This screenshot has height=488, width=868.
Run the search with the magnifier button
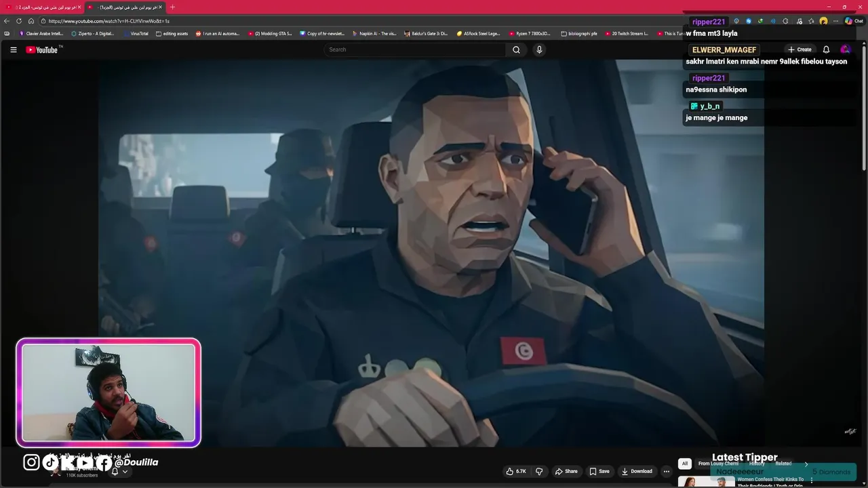coord(516,49)
